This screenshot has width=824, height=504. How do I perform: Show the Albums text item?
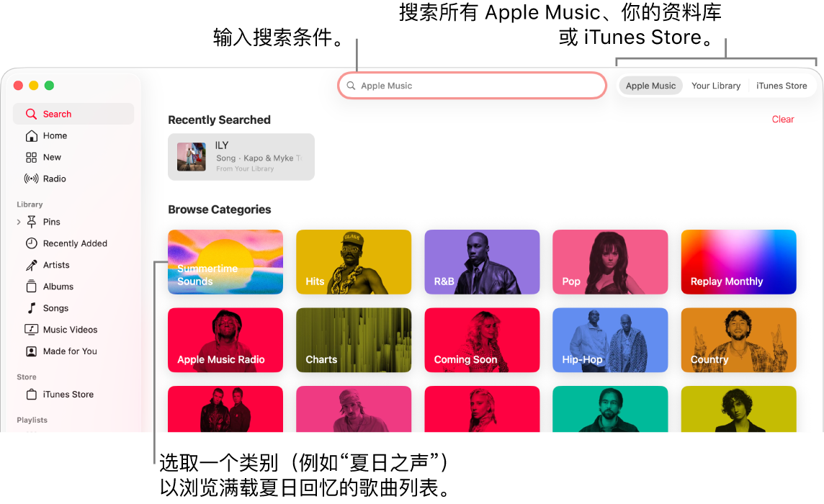[x=58, y=287]
